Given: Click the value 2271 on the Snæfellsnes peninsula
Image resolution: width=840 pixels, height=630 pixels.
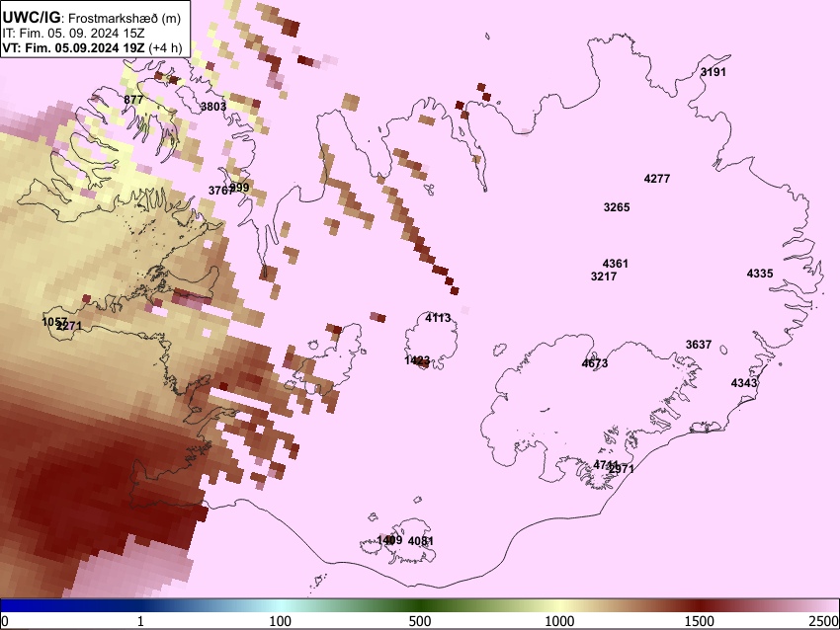Looking at the screenshot, I should 69,326.
